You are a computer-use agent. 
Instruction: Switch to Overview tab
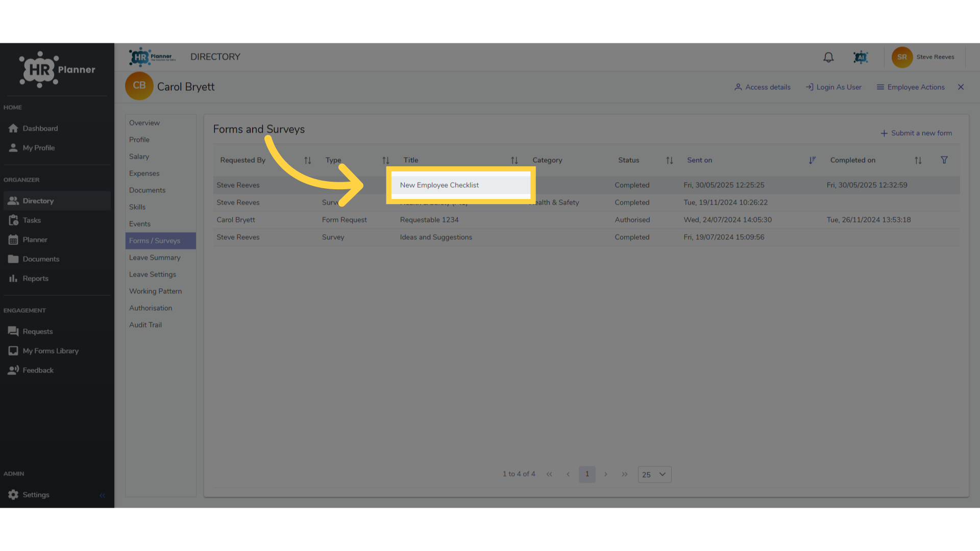tap(161, 123)
